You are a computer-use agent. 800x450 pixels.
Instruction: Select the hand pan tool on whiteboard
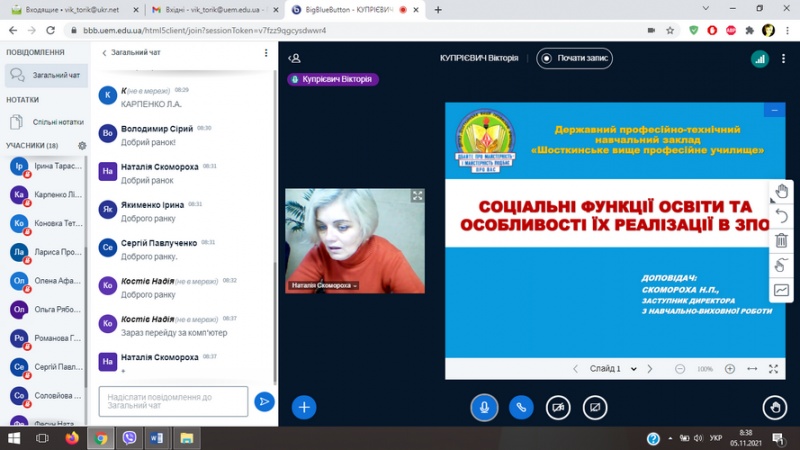pyautogui.click(x=781, y=192)
